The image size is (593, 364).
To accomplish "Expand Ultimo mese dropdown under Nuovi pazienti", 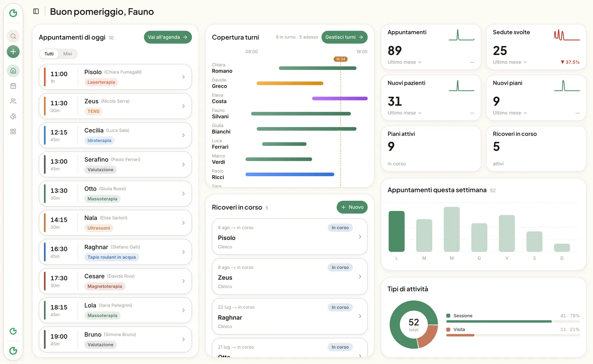I will 404,113.
